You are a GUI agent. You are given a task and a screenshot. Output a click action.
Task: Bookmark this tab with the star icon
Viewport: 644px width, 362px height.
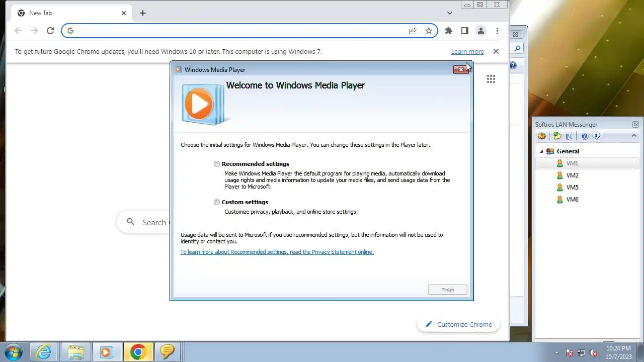coord(429,31)
